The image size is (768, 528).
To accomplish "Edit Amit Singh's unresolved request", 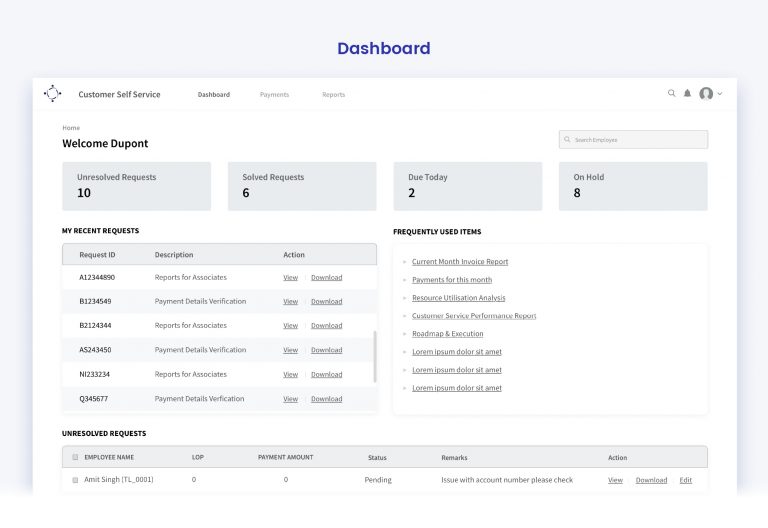I will coord(686,480).
